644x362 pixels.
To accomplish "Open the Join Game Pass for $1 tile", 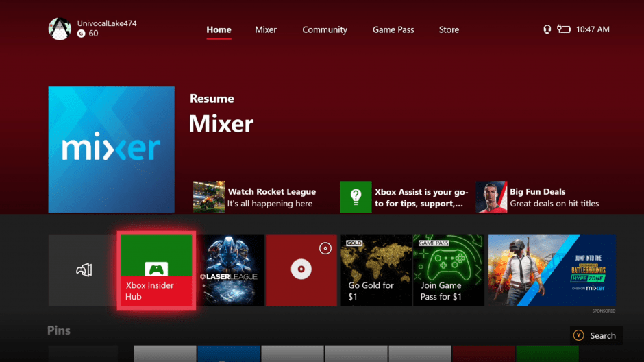I will [449, 270].
